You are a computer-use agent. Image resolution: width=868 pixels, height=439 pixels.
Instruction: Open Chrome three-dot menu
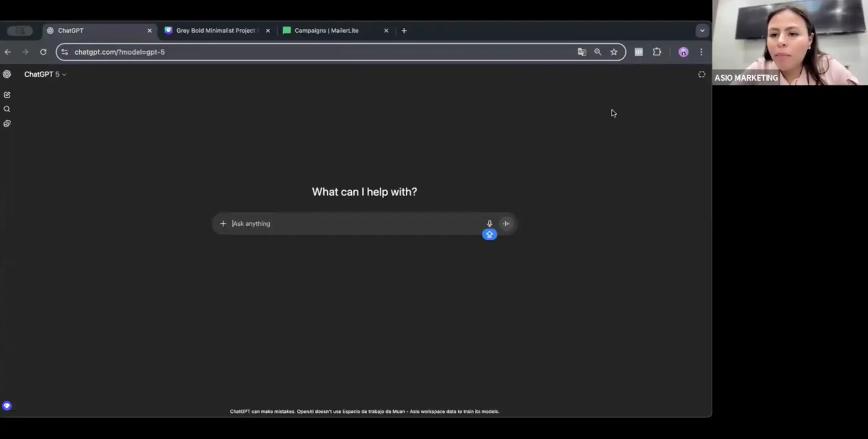click(701, 52)
